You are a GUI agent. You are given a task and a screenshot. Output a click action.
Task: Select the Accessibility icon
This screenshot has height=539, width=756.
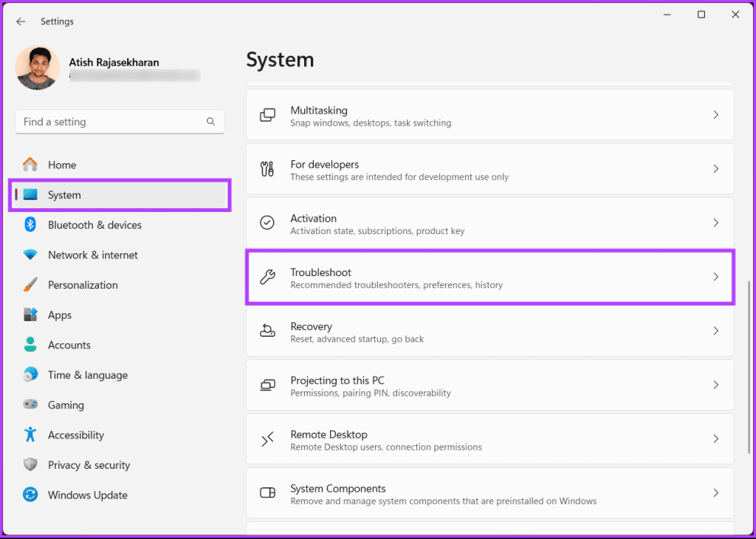click(x=30, y=435)
